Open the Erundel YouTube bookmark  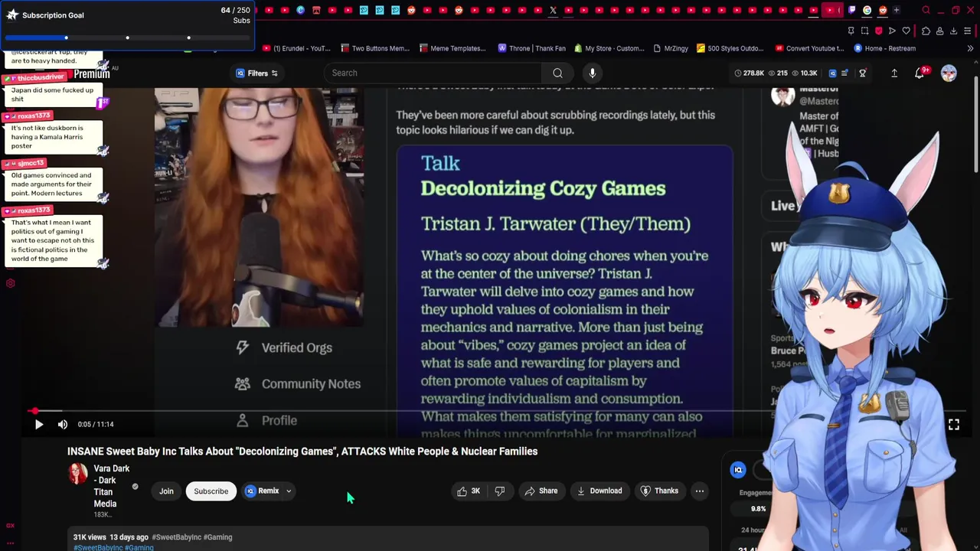(x=296, y=48)
